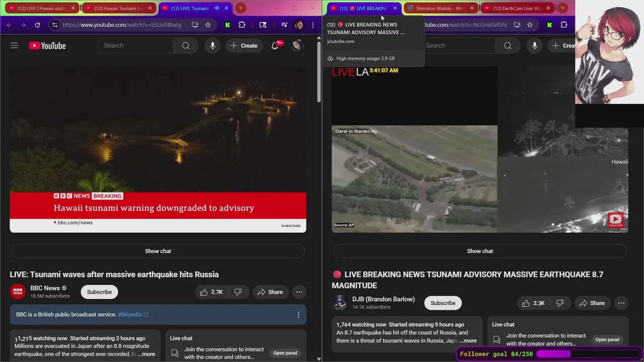Screen dimensions: 644x362
Task: Like the BBC News video
Action: point(212,292)
